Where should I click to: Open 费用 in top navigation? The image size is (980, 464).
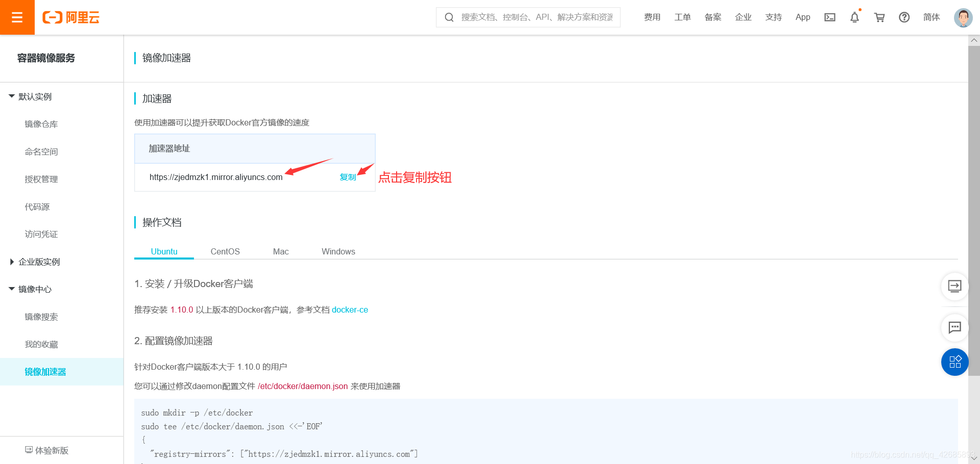(x=652, y=17)
